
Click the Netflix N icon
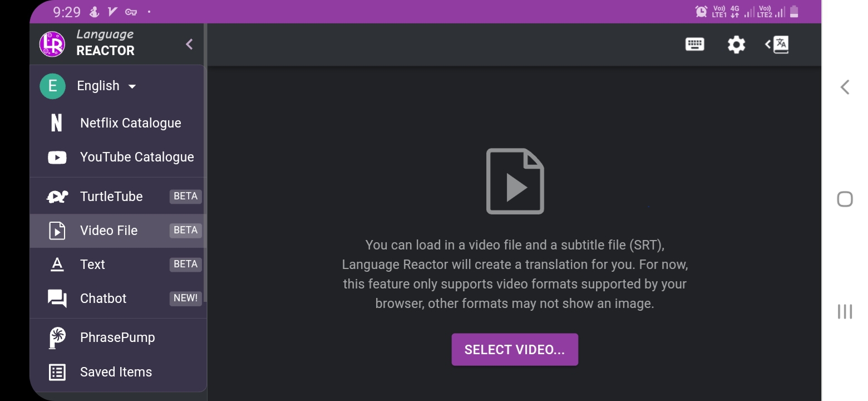click(x=57, y=123)
